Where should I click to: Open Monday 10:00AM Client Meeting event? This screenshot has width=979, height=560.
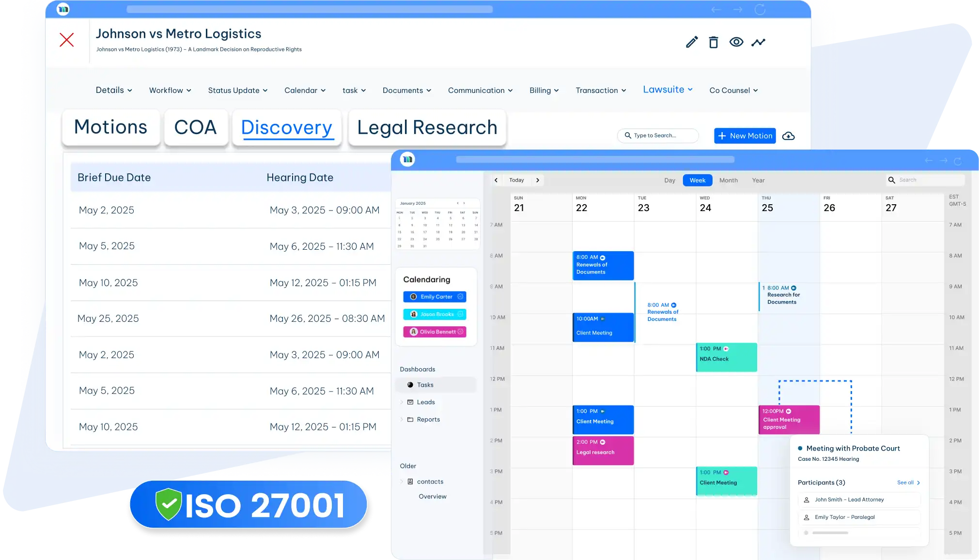pyautogui.click(x=603, y=327)
